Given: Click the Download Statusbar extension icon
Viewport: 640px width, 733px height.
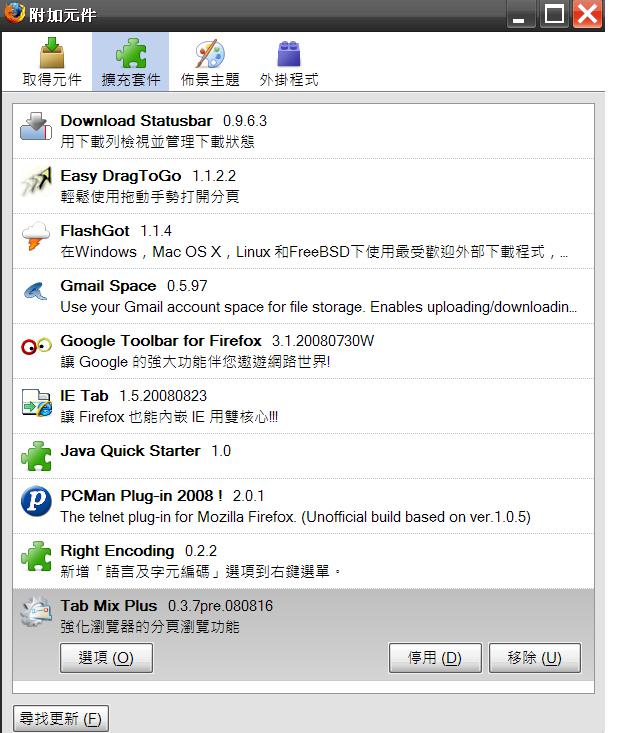Looking at the screenshot, I should coord(36,126).
